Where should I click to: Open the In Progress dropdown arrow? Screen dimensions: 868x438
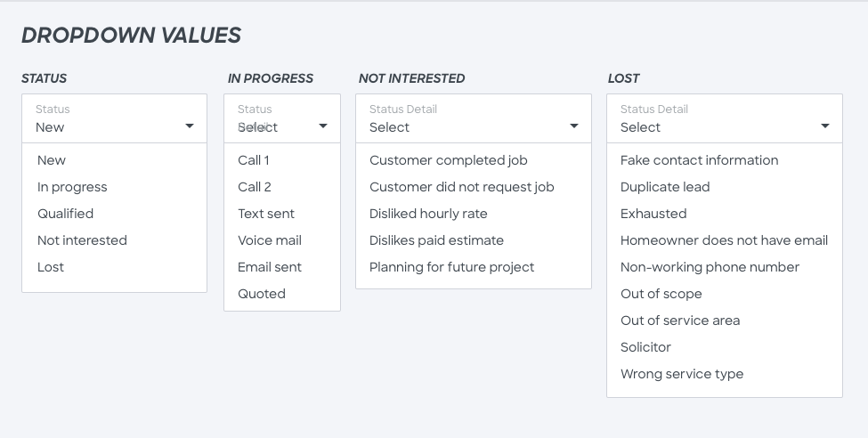[323, 126]
